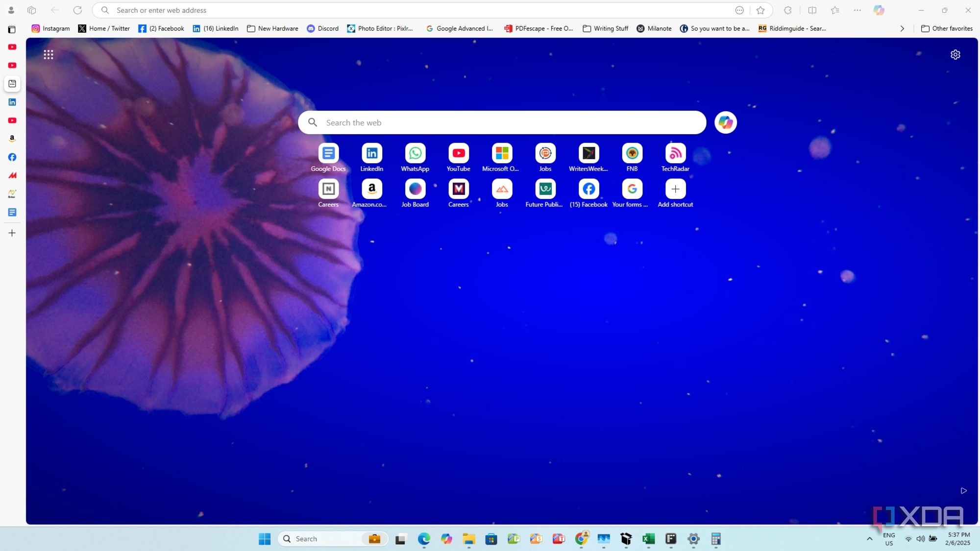This screenshot has height=551, width=980.
Task: Open the Instagram favorite link
Action: [51, 28]
